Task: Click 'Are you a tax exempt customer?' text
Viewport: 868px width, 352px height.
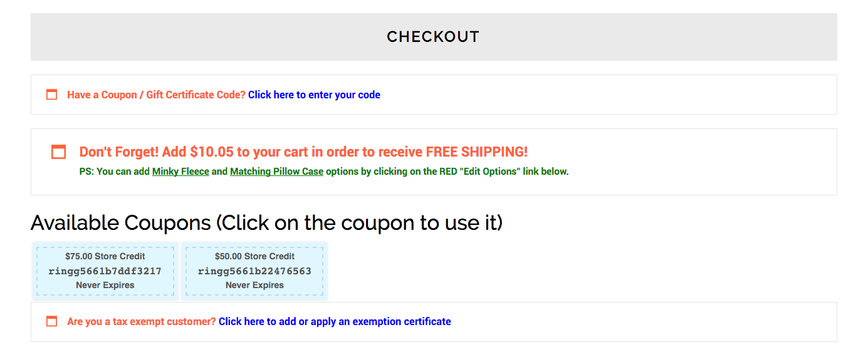Action: click(142, 321)
